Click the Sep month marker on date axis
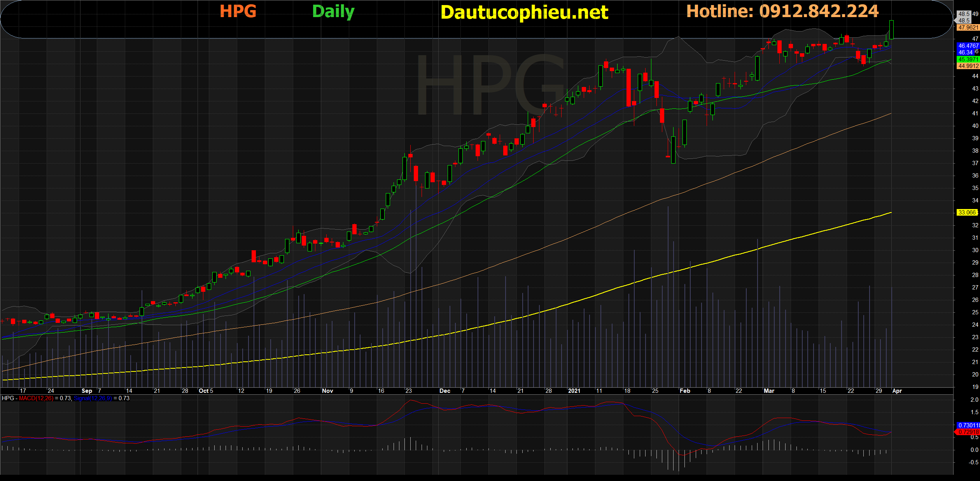 (87, 391)
